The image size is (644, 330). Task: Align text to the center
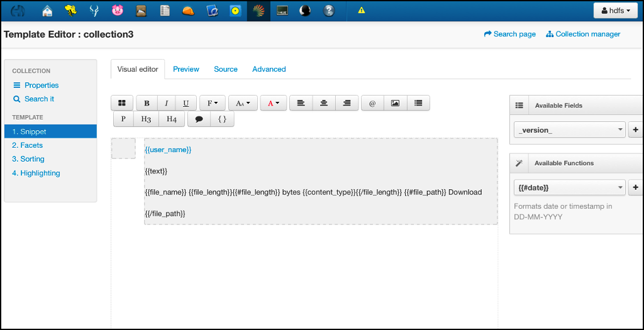pos(324,103)
